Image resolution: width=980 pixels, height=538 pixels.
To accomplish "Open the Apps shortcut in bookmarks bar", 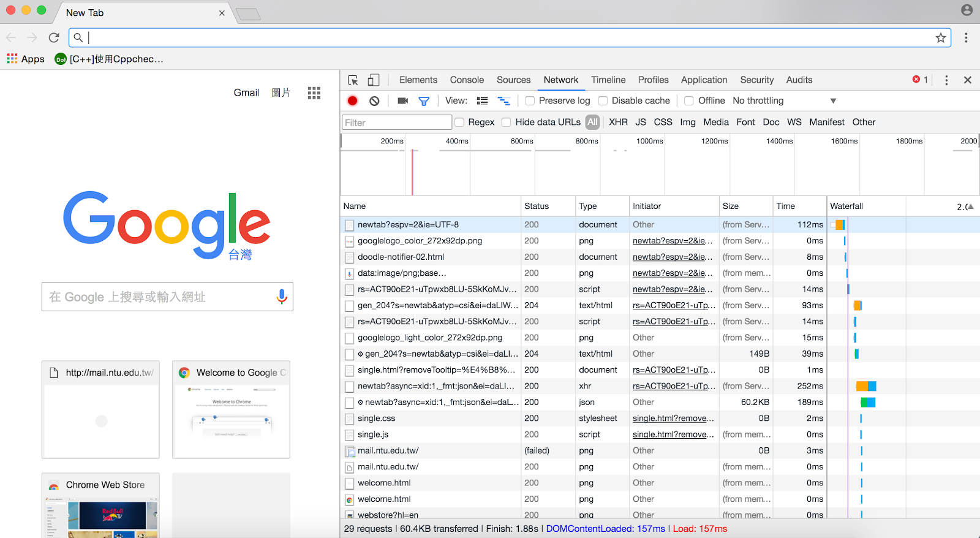I will click(x=26, y=59).
